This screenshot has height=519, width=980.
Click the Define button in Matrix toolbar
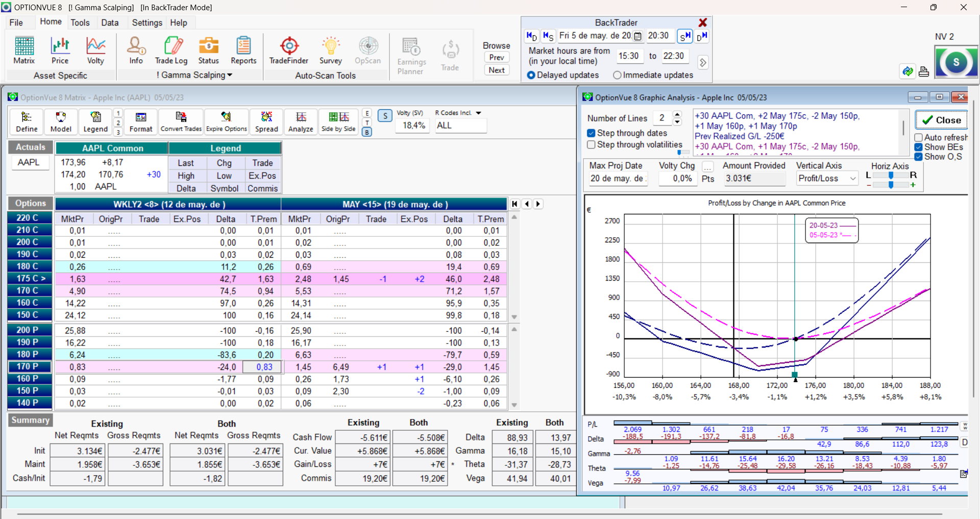click(27, 122)
